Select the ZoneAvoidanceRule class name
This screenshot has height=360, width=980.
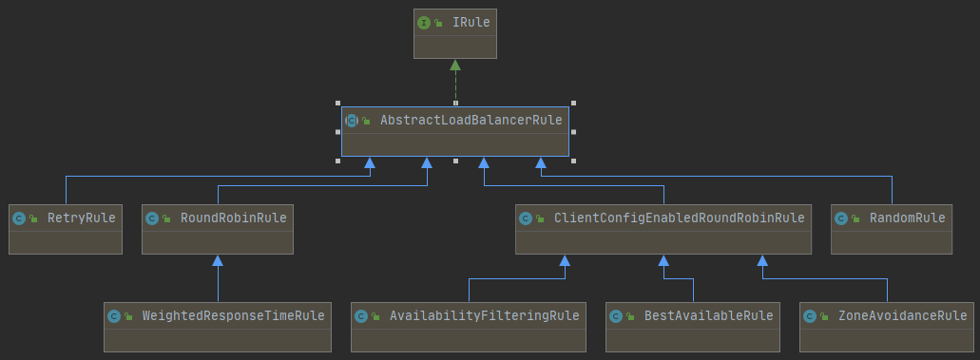click(x=903, y=316)
